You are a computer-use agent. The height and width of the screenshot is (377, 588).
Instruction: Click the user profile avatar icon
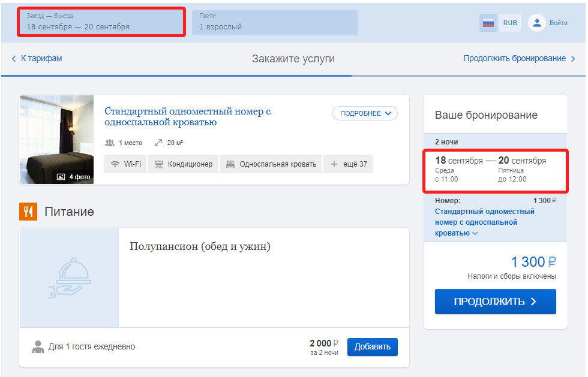coord(536,23)
